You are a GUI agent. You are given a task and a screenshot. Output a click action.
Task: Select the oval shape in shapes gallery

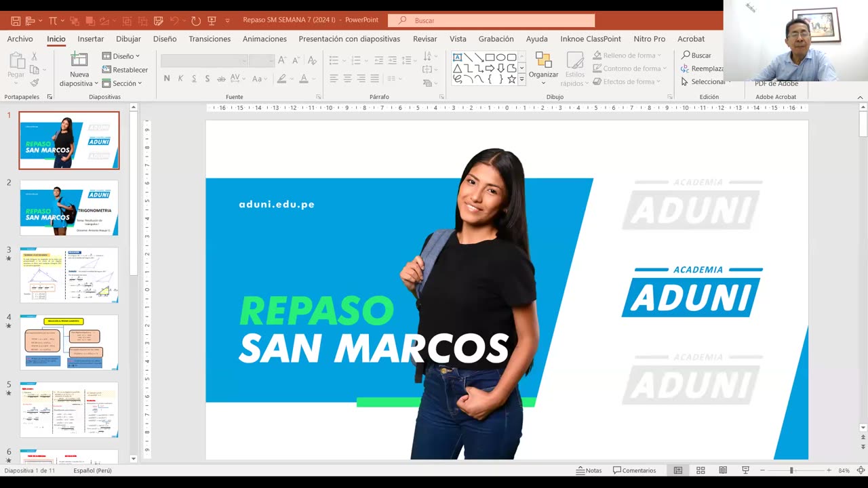[x=500, y=58]
